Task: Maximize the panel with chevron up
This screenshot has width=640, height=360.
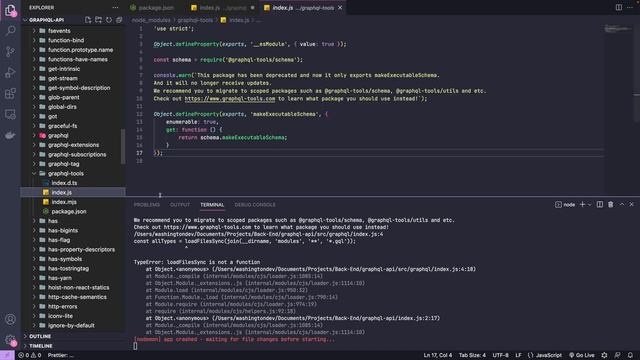Action: [x=622, y=204]
